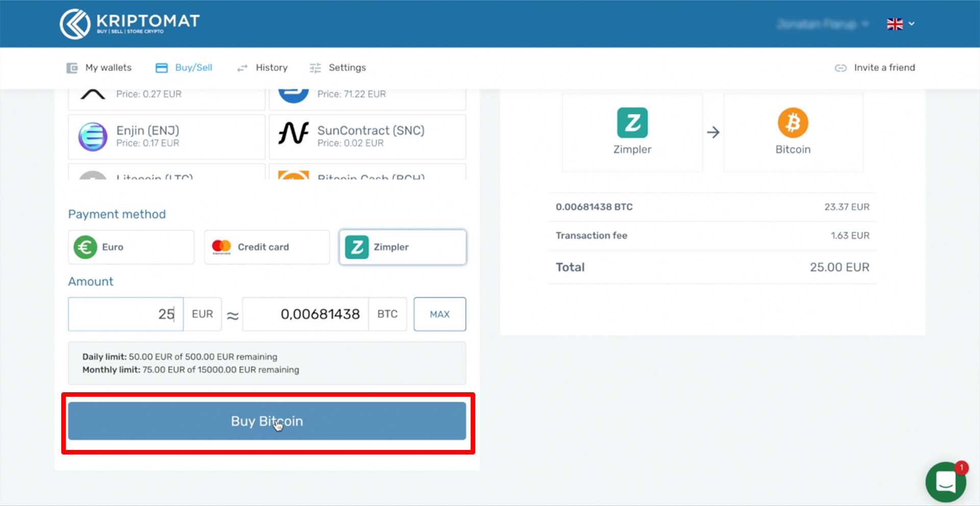This screenshot has width=980, height=506.
Task: Click the Zimpler Z icon in payment method
Action: coord(357,247)
